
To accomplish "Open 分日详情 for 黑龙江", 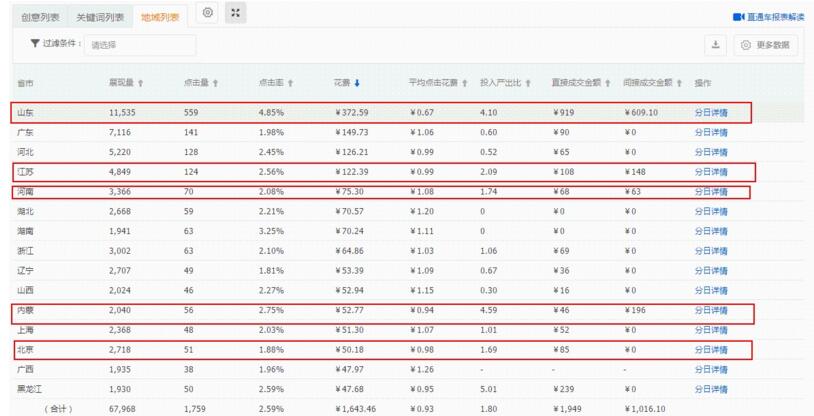I will point(711,389).
